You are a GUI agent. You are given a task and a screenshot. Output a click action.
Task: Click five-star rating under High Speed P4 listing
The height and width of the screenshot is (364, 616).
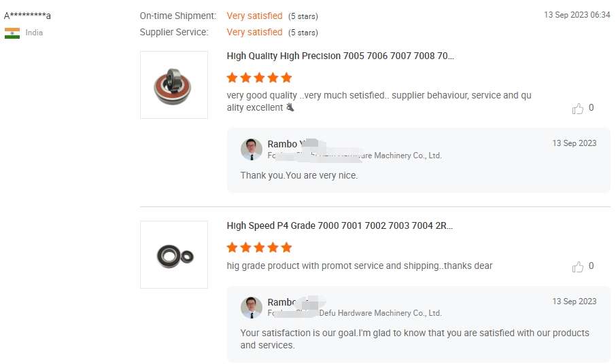259,247
